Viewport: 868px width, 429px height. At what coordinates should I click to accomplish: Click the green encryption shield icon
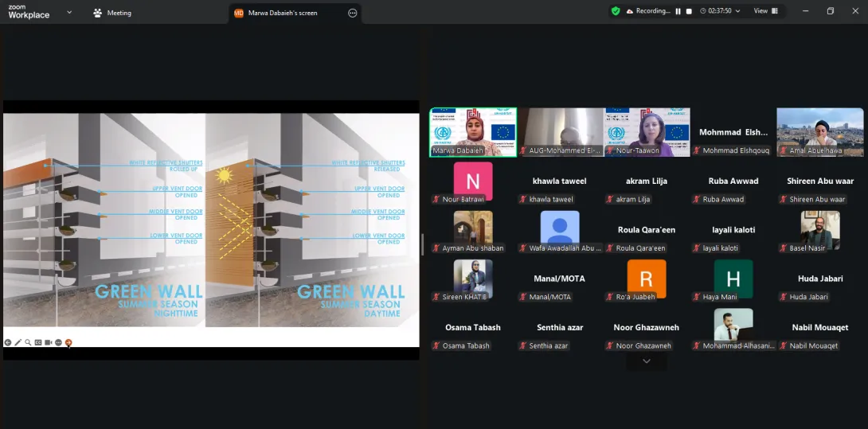coord(616,11)
